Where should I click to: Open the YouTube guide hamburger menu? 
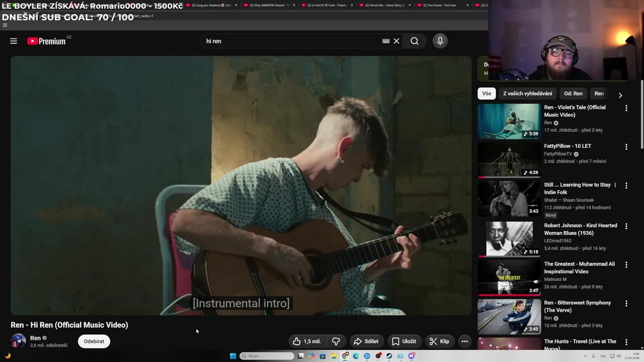[14, 41]
